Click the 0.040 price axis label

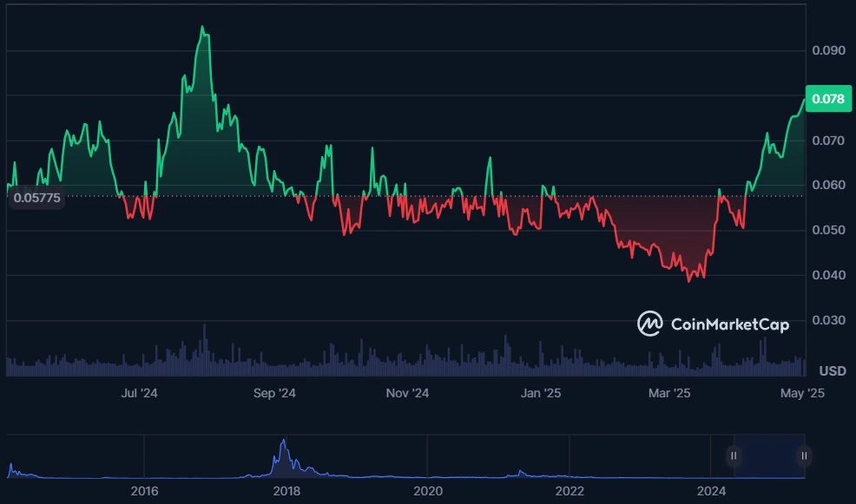[x=828, y=275]
